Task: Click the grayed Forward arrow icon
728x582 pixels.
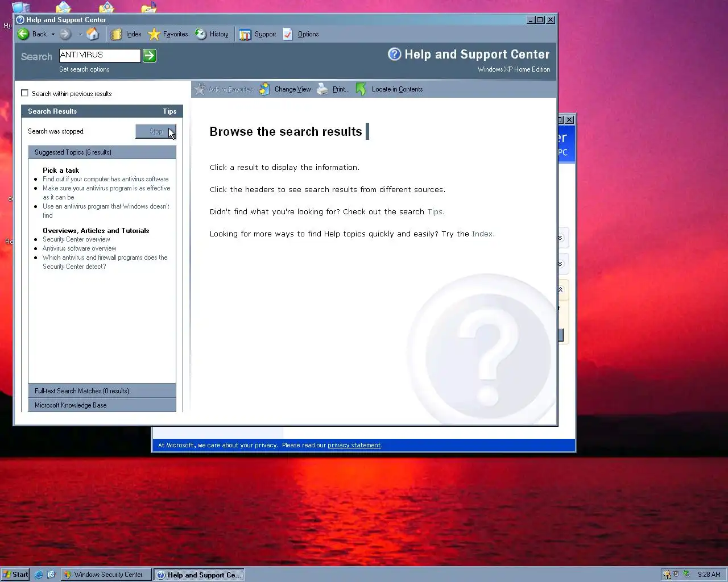Action: coord(66,34)
